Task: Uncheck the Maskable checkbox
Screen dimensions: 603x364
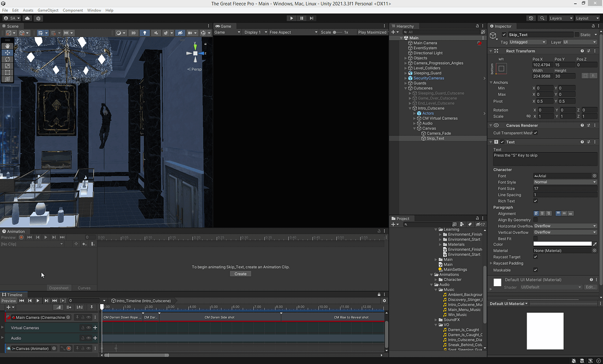Action: point(535,270)
